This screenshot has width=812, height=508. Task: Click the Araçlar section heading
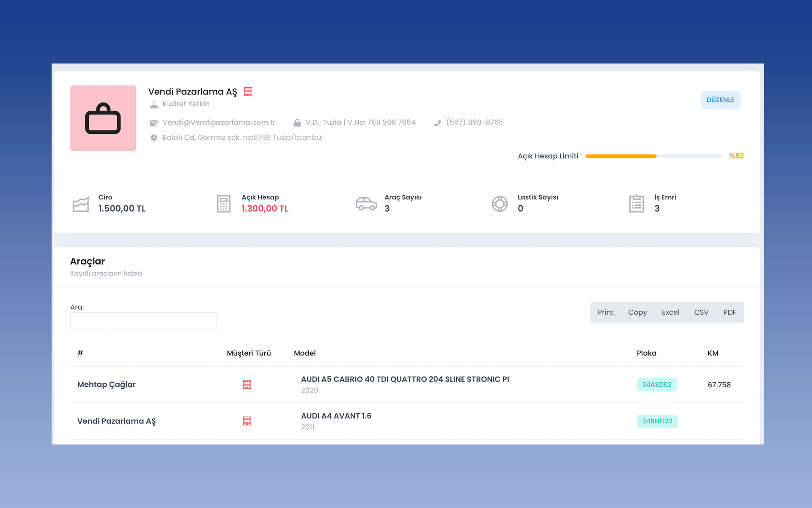point(88,261)
